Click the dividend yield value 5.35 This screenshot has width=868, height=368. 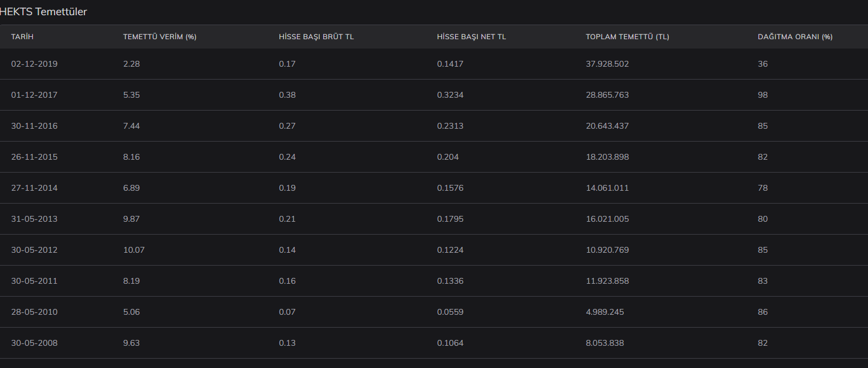131,95
